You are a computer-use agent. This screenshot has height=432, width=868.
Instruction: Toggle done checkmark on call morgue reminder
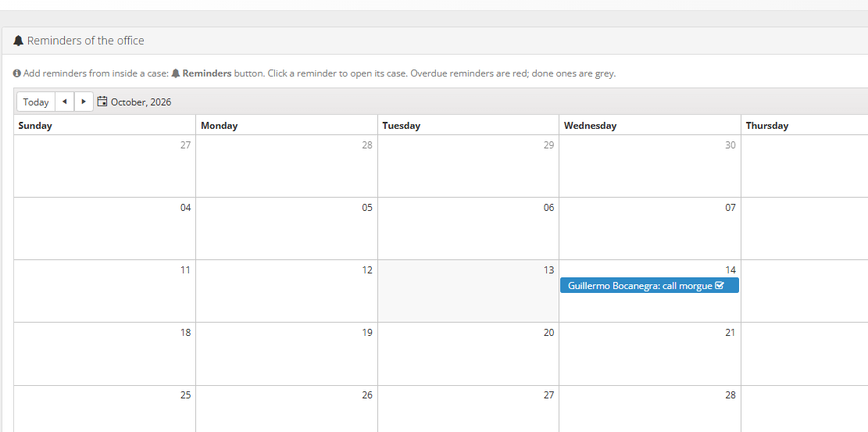click(x=720, y=286)
